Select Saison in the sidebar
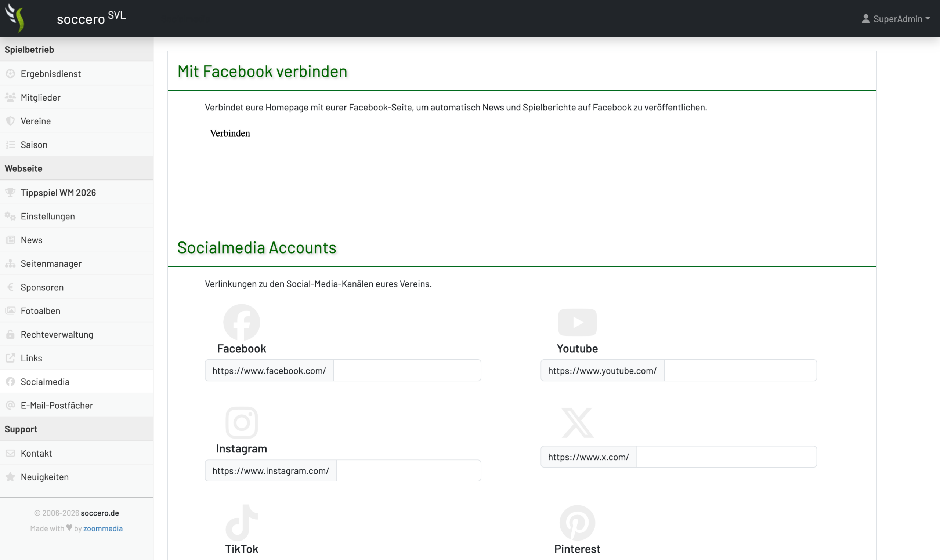940x560 pixels. (77, 145)
